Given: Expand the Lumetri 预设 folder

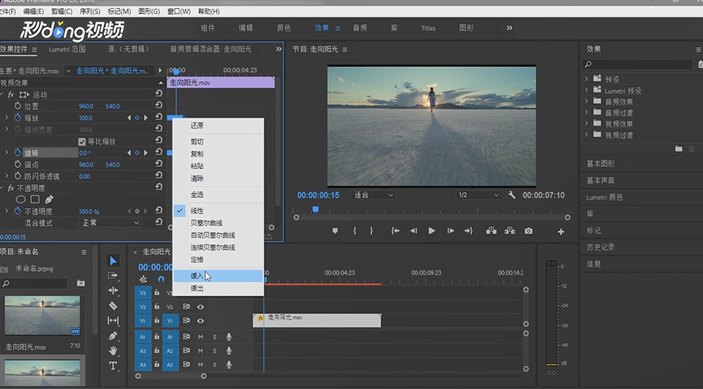Looking at the screenshot, I should (x=586, y=90).
